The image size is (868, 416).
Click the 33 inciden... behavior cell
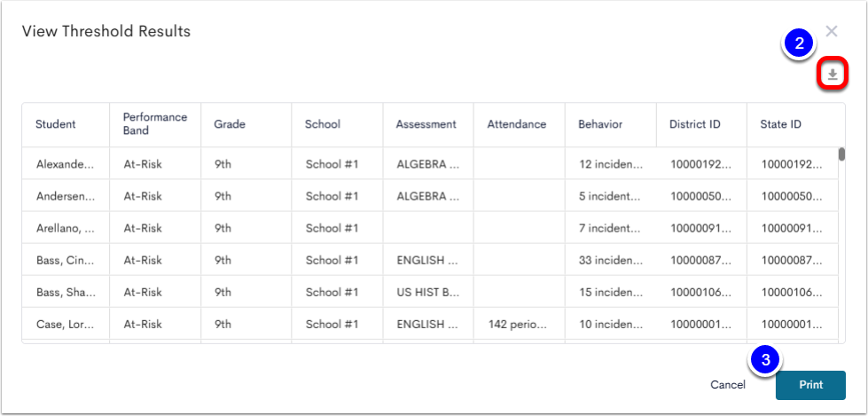click(611, 260)
